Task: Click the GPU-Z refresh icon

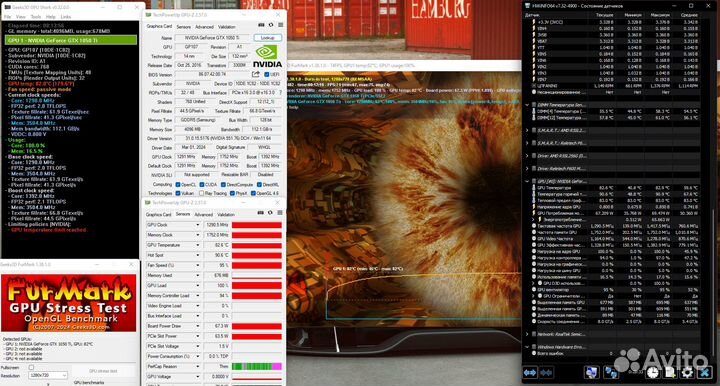Action: pyautogui.click(x=271, y=25)
